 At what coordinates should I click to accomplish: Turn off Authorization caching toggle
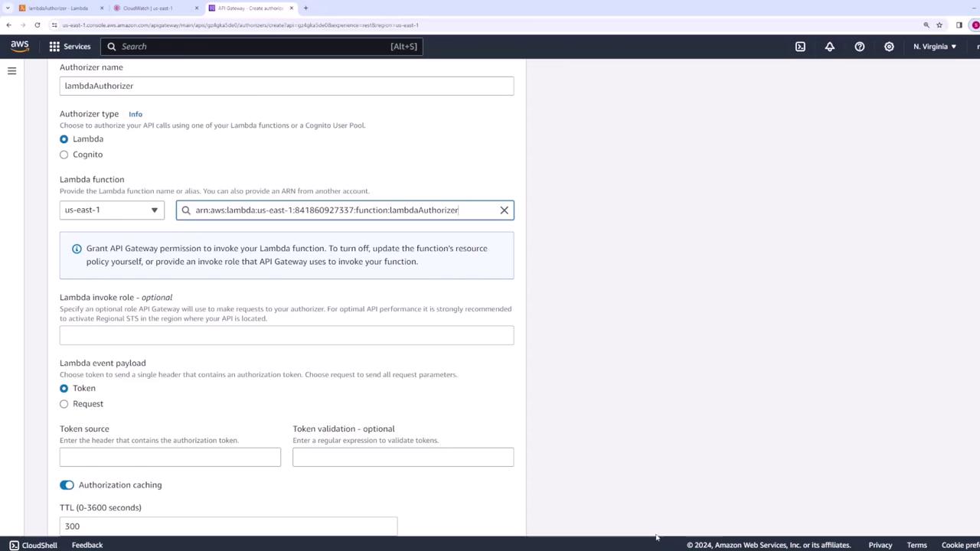click(x=67, y=485)
